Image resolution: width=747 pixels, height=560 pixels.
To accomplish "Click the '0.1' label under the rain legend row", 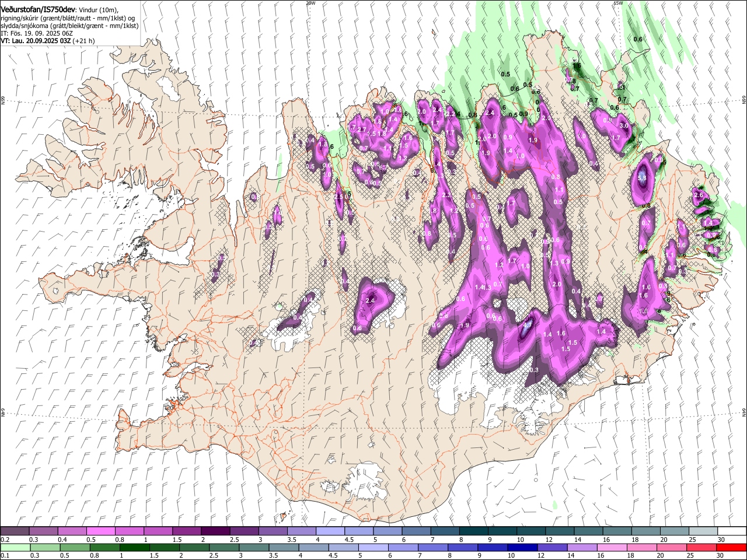I will point(4,556).
